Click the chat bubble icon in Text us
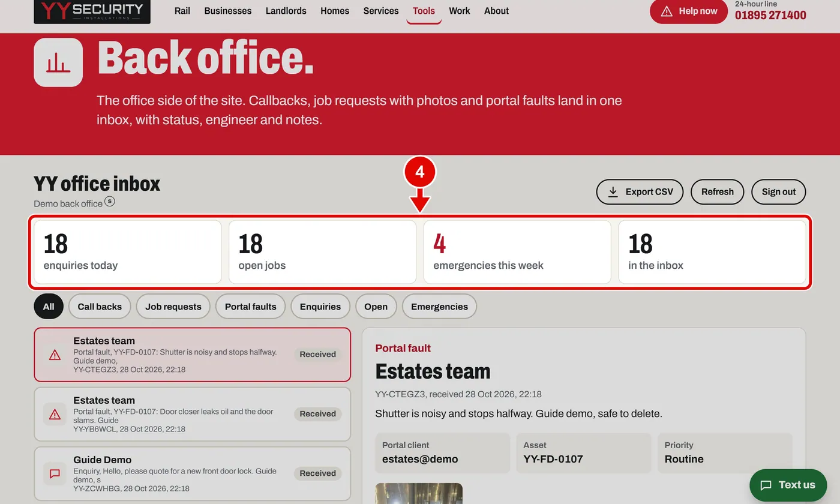Viewport: 840px width, 504px height. tap(766, 485)
